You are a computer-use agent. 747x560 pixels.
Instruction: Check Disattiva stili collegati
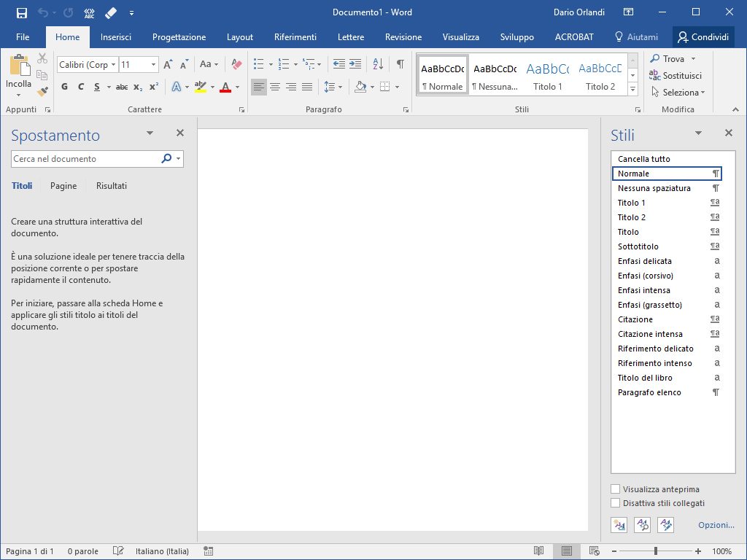[616, 503]
